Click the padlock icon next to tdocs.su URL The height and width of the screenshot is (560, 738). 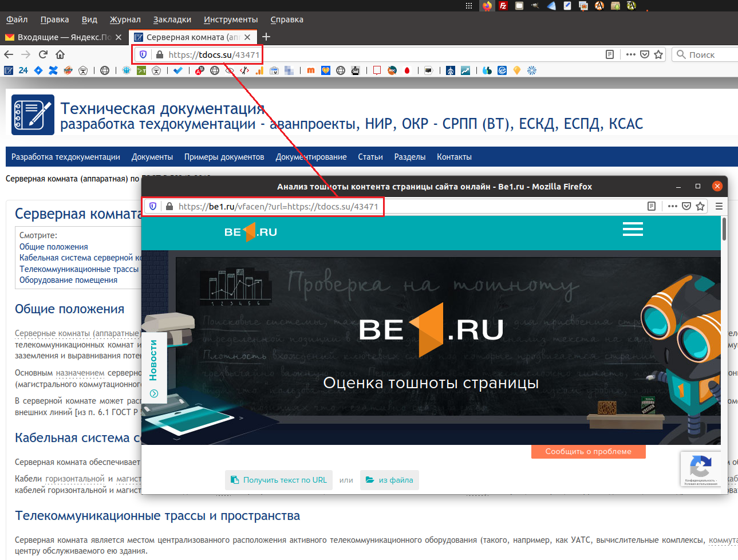160,54
